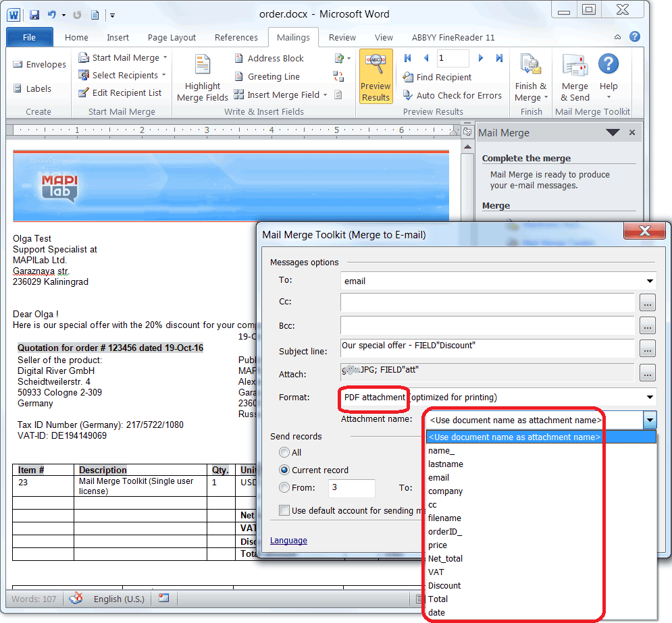Image resolution: width=672 pixels, height=623 pixels.
Task: Click the Envelopes icon
Action: 18,64
